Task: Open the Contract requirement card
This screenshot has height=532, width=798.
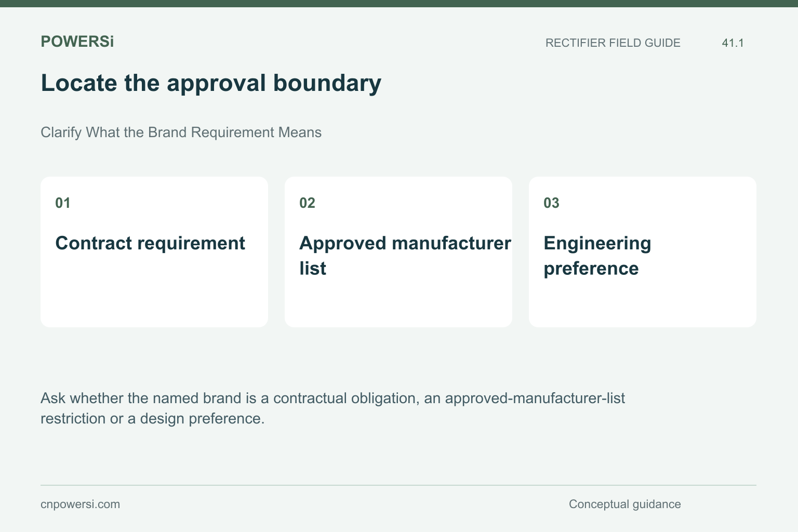Action: (x=154, y=252)
